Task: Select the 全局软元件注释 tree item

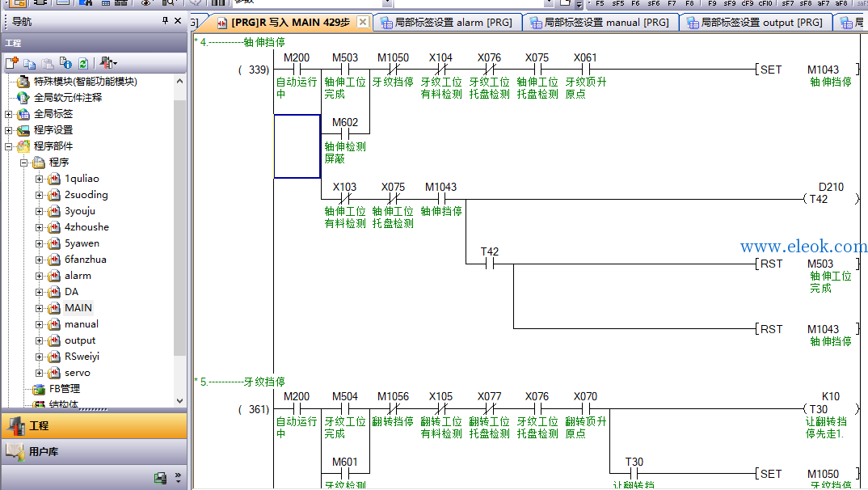Action: coord(68,98)
